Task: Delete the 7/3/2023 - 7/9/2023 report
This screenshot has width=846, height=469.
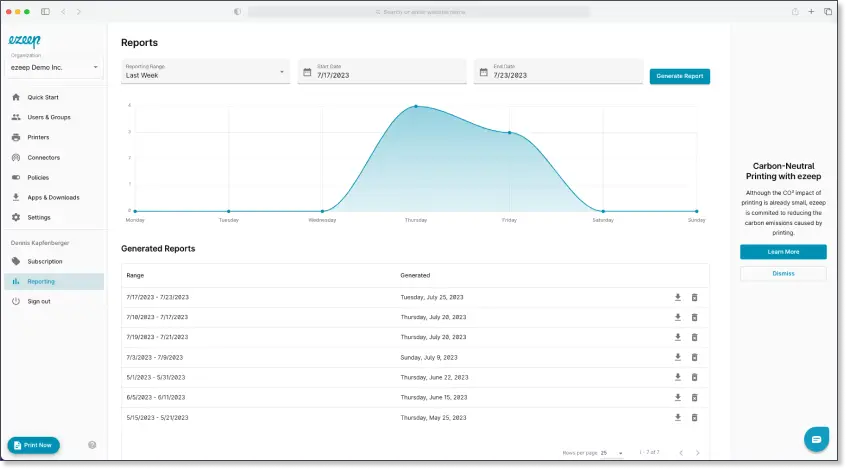Action: coord(695,357)
